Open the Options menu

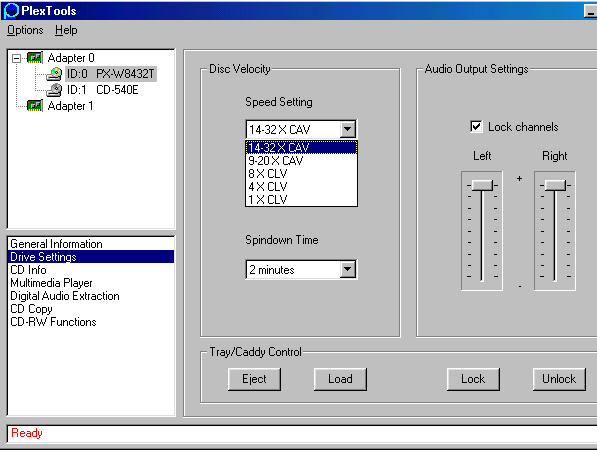pyautogui.click(x=25, y=30)
